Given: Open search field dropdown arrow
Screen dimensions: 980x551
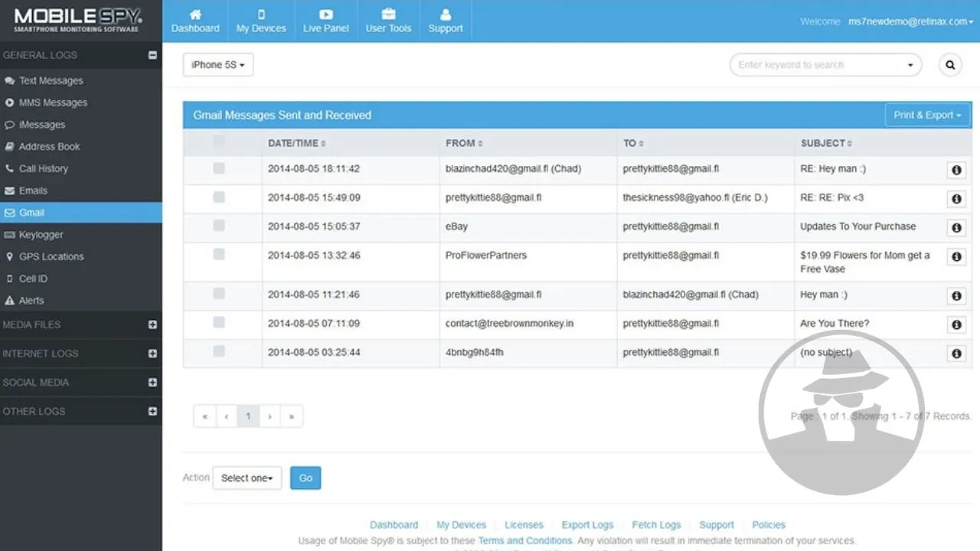Looking at the screenshot, I should pyautogui.click(x=910, y=65).
